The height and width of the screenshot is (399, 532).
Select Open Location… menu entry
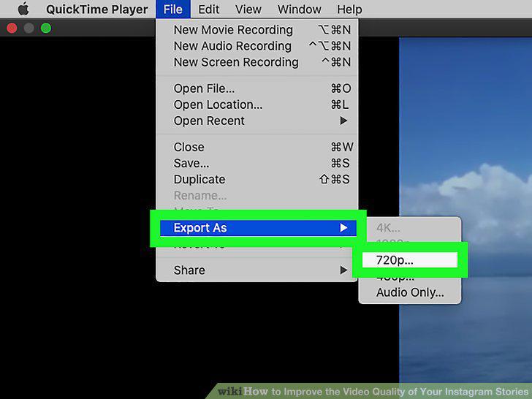(x=256, y=104)
